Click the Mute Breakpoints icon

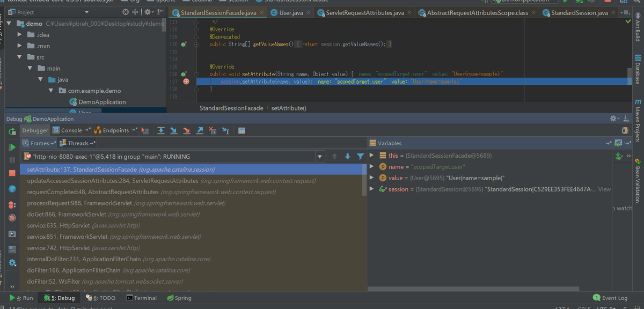point(12,218)
